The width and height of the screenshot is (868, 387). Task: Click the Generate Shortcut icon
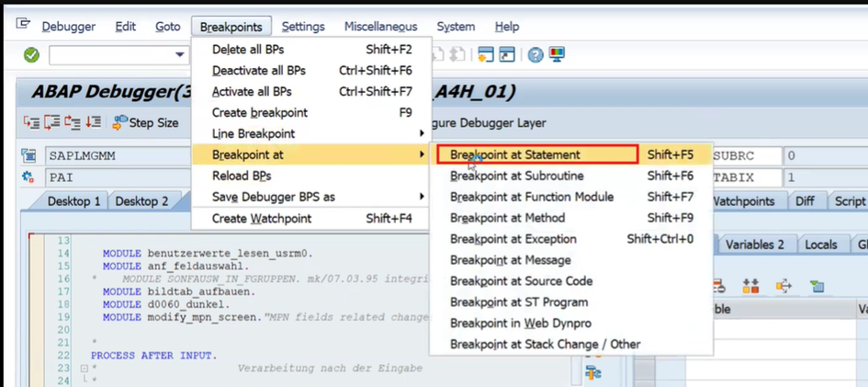(x=506, y=54)
